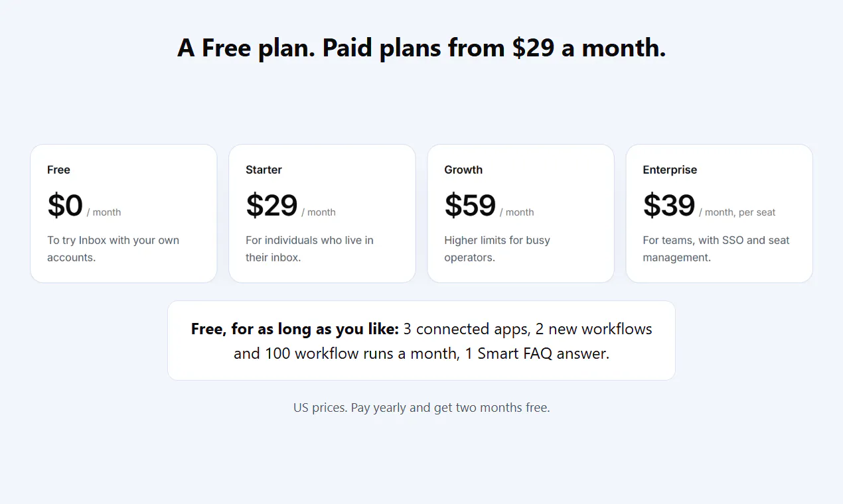843x504 pixels.
Task: Click 'For teams, with SSO' description
Action: coord(716,249)
